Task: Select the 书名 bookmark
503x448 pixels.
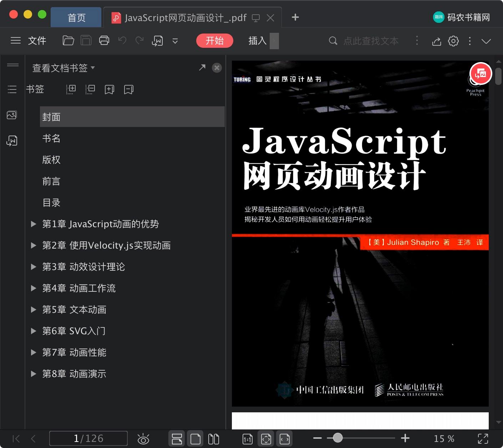Action: pos(51,138)
